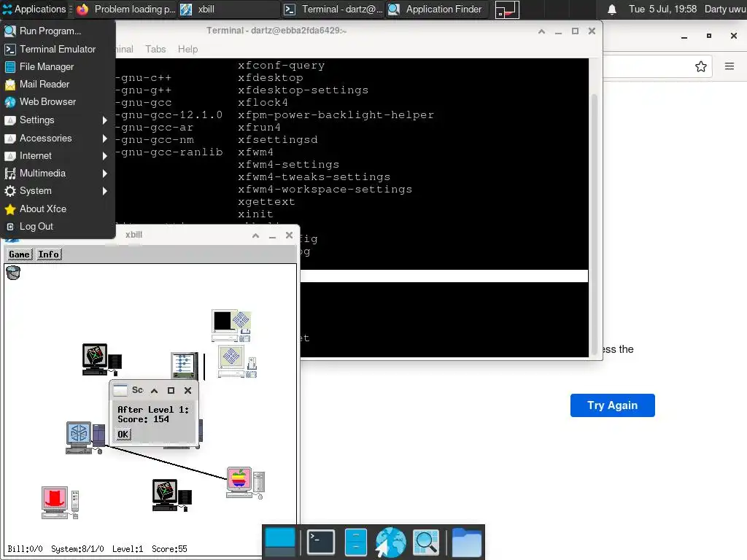Switch to the Application Finder taskbar entry
The height and width of the screenshot is (560, 747).
click(x=437, y=9)
